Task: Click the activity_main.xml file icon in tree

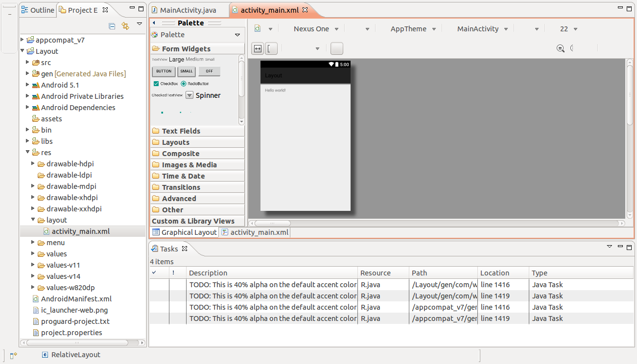Action: click(46, 231)
